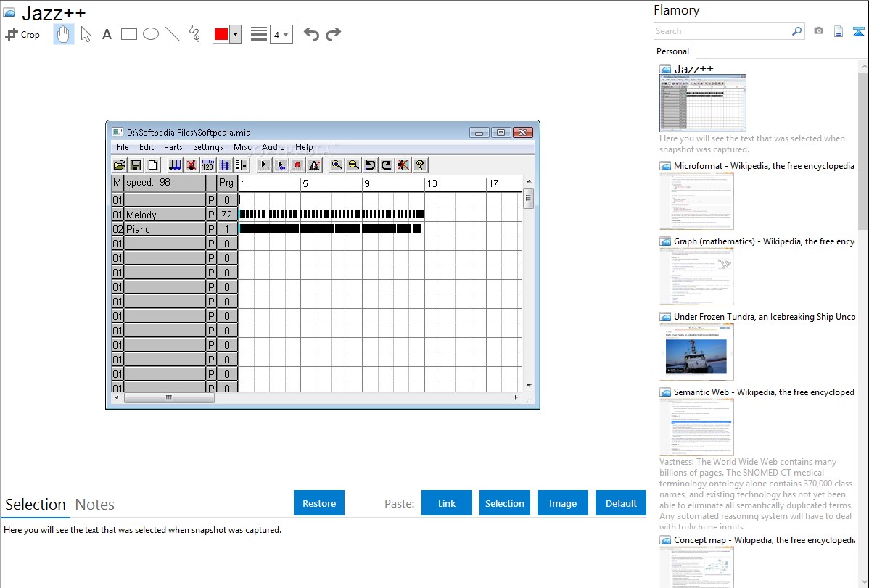Open the Settings menu

pyautogui.click(x=208, y=147)
